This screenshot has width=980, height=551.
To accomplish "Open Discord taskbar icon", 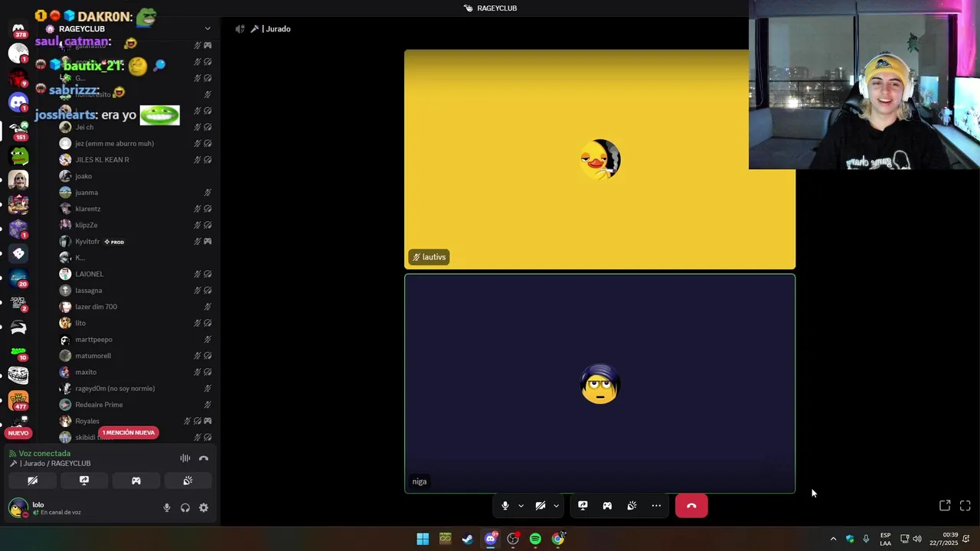I will coord(491,539).
